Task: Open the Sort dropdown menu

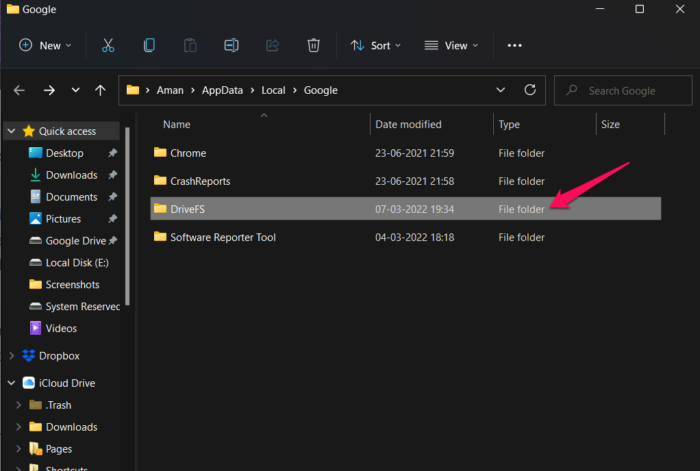Action: point(375,45)
